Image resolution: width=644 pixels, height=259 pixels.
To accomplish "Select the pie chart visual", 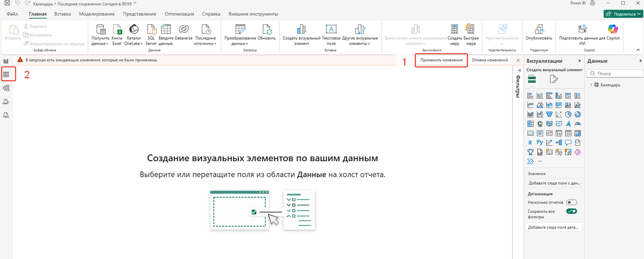I will [568, 114].
